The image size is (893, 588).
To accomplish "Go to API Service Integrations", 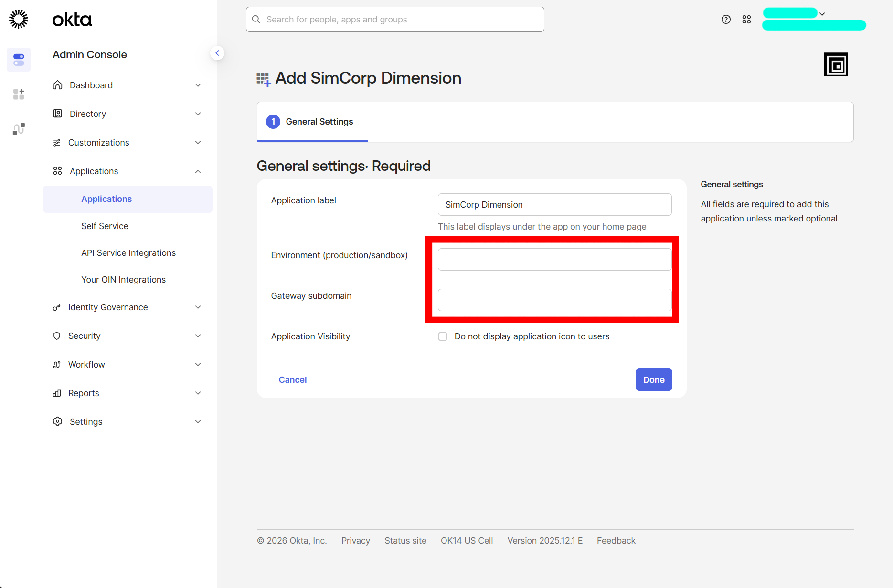I will tap(128, 253).
